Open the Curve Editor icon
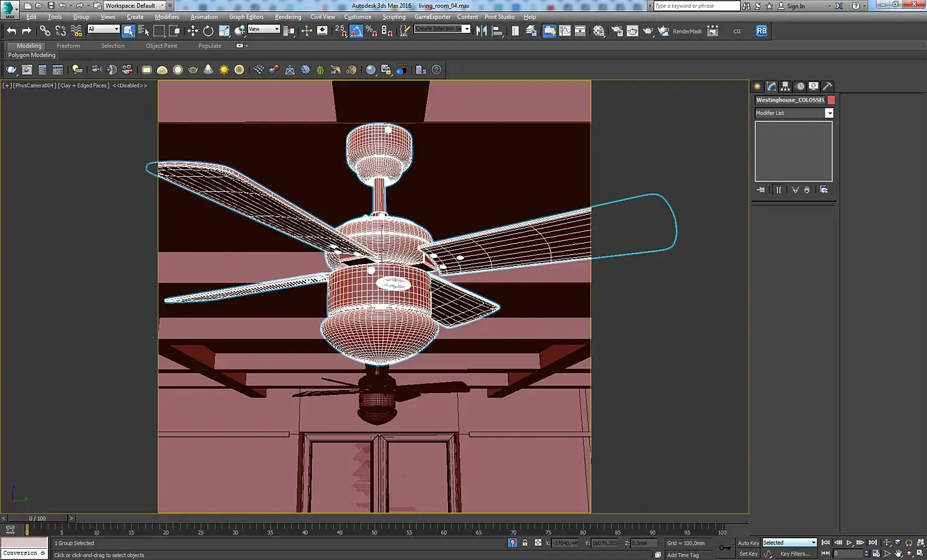927x560 pixels. (x=564, y=31)
